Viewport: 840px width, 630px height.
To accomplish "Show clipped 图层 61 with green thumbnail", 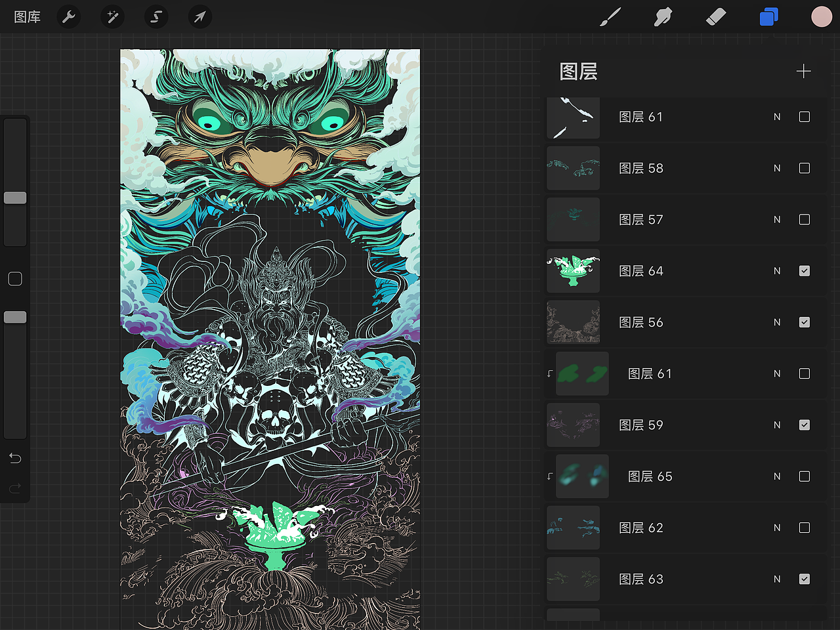I will tap(805, 373).
